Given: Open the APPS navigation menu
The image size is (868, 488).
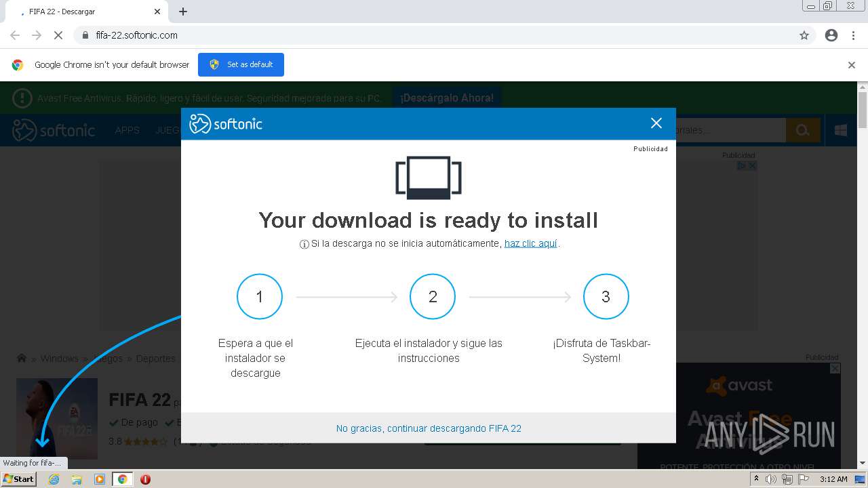Looking at the screenshot, I should click(127, 130).
